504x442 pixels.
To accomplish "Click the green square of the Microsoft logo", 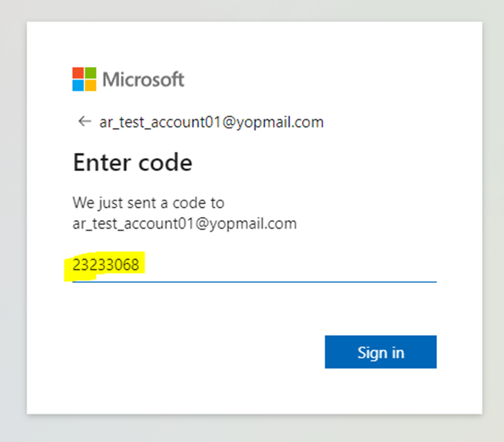I will pos(91,73).
